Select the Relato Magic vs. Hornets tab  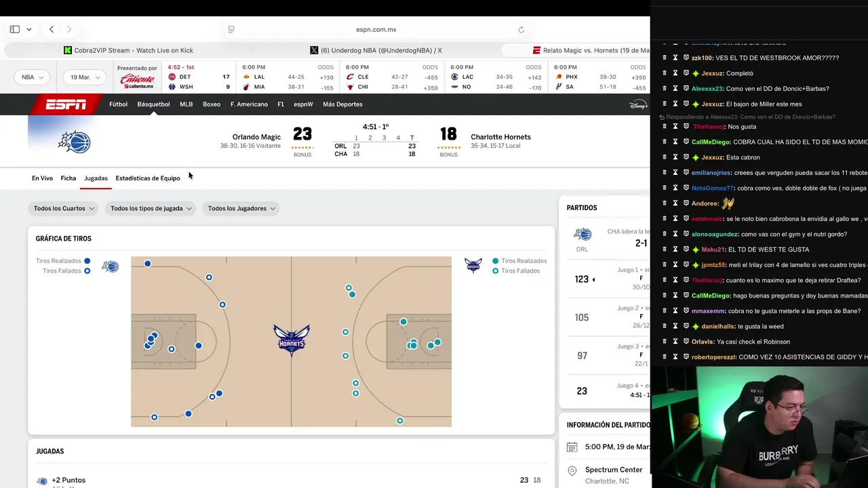[x=576, y=50]
